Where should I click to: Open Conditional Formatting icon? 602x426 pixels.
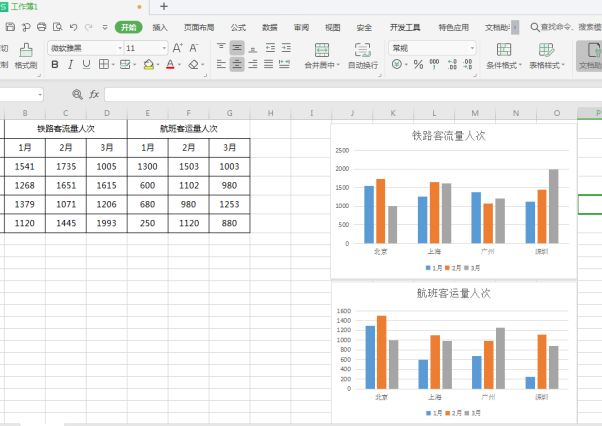point(504,50)
